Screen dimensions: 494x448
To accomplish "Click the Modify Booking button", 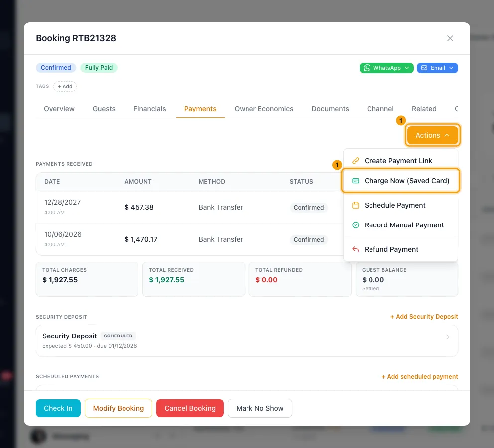I will pos(119,408).
